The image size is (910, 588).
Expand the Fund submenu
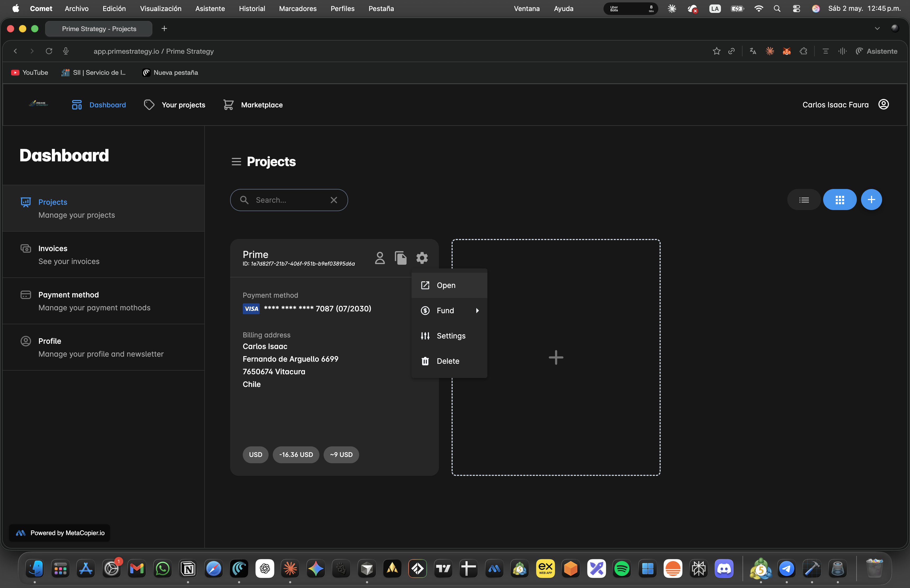tap(449, 311)
